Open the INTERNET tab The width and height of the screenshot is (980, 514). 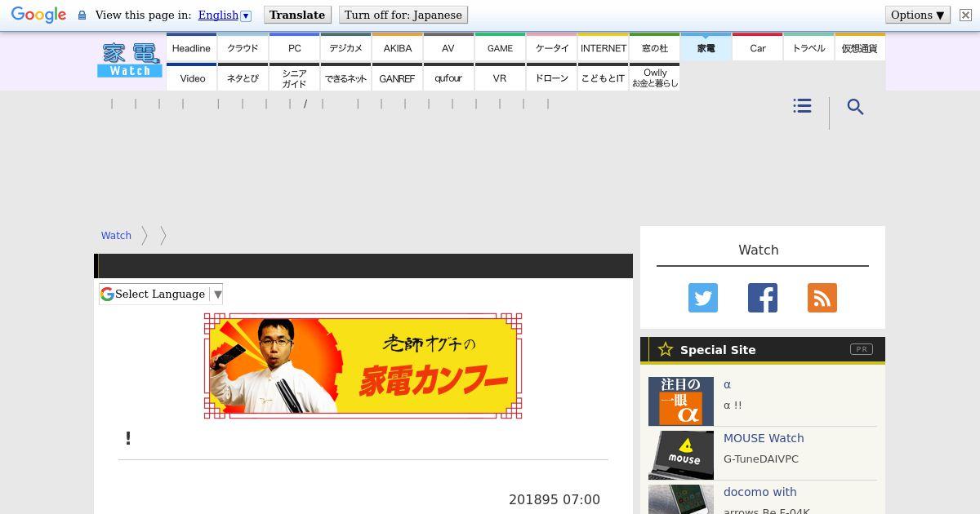pos(603,48)
